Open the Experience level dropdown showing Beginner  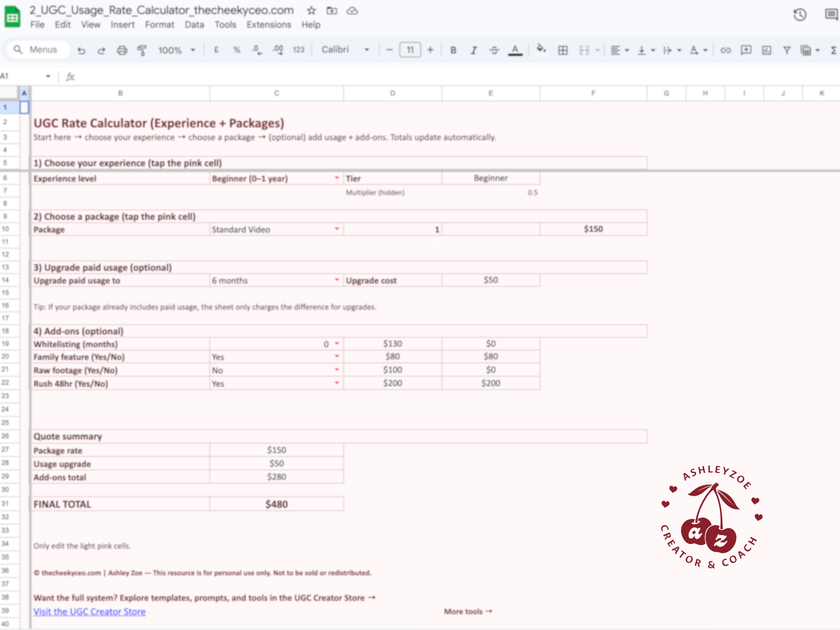pos(337,178)
